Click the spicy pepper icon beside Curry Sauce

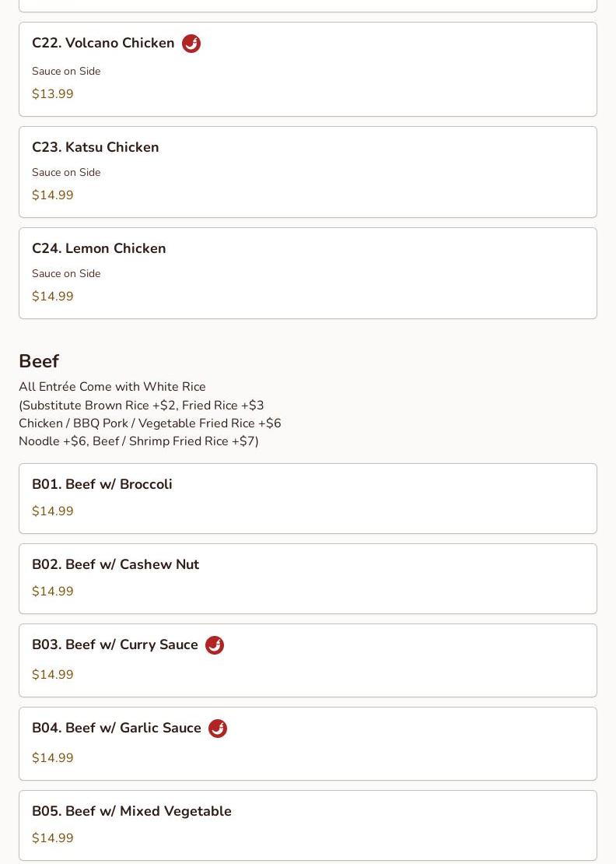click(215, 644)
